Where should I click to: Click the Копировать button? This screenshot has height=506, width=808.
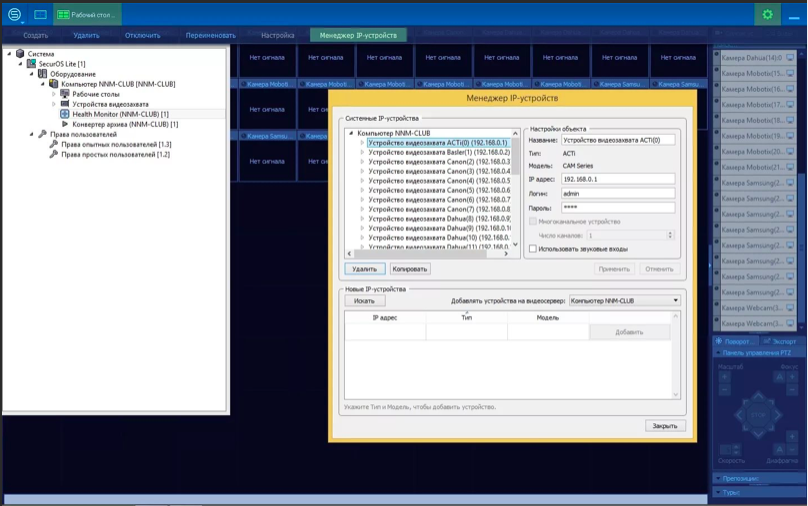(x=409, y=269)
